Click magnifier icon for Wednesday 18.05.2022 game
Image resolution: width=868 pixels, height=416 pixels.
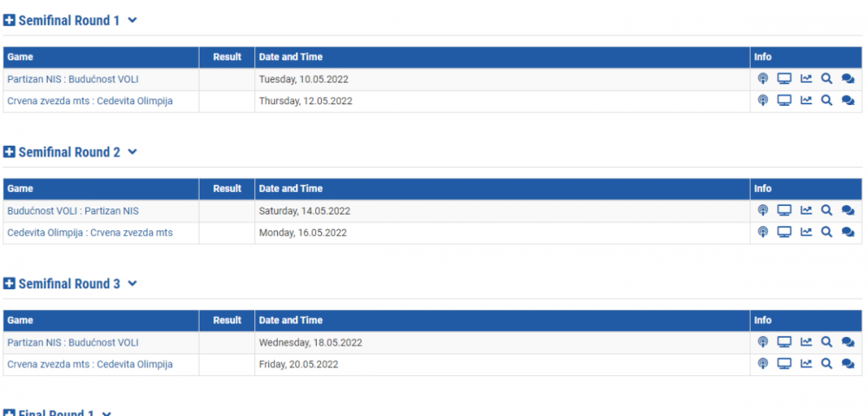click(826, 342)
